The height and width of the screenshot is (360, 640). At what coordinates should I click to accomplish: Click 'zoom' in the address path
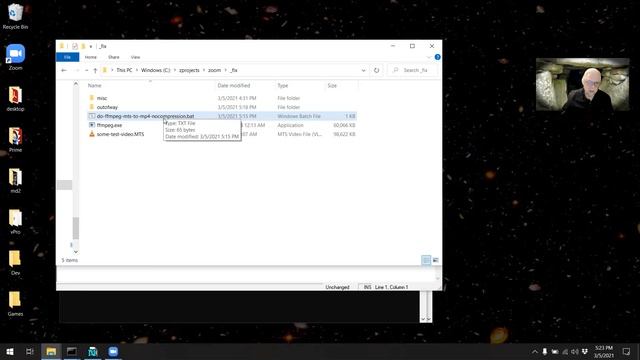coord(214,70)
